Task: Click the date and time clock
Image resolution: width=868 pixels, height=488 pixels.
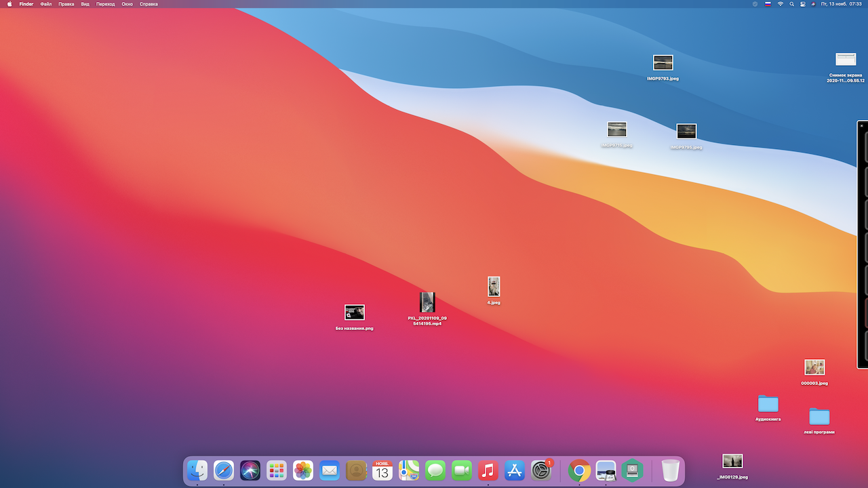Action: [841, 4]
